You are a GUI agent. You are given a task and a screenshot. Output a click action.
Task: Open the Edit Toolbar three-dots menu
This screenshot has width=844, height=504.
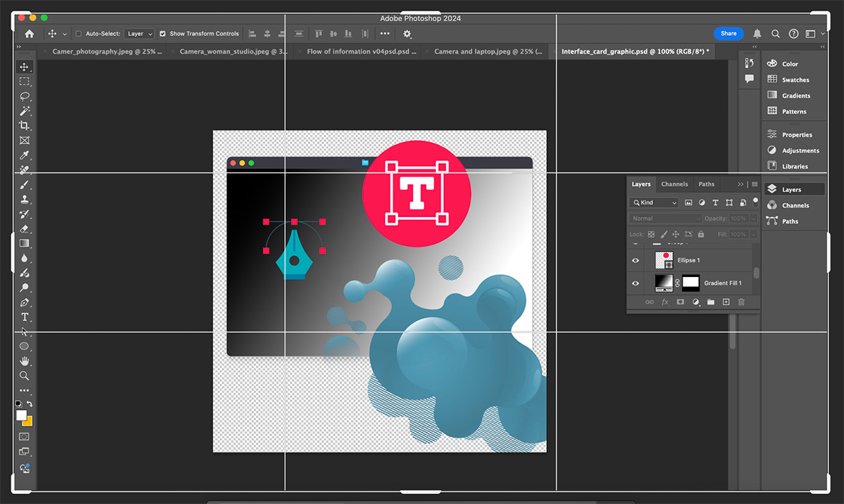click(24, 390)
